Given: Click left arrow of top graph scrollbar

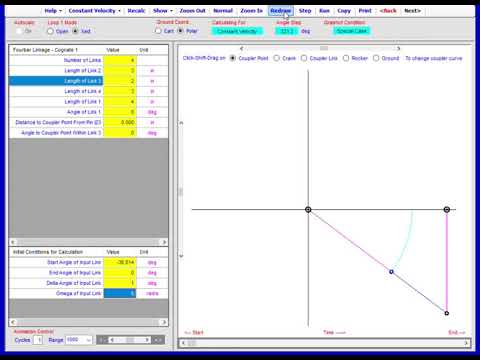Looking at the screenshot, I should tap(242, 48).
